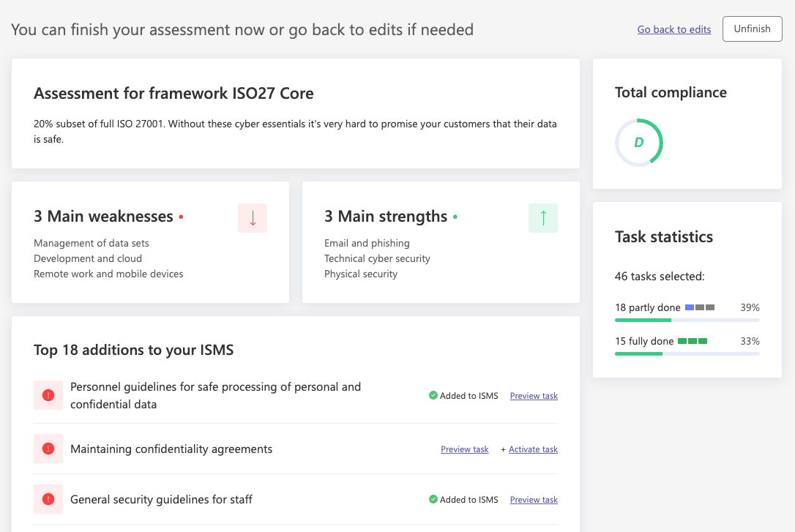Click the fully done green segment indicator

pyautogui.click(x=693, y=341)
